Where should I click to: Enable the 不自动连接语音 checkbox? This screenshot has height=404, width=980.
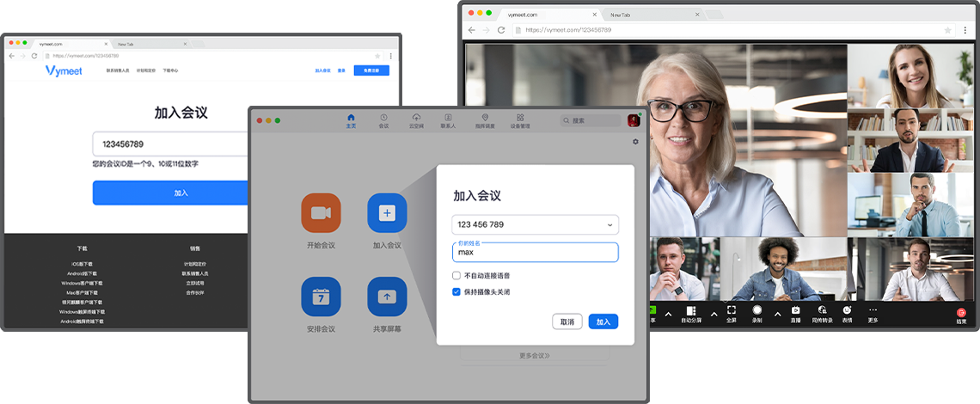pyautogui.click(x=456, y=275)
